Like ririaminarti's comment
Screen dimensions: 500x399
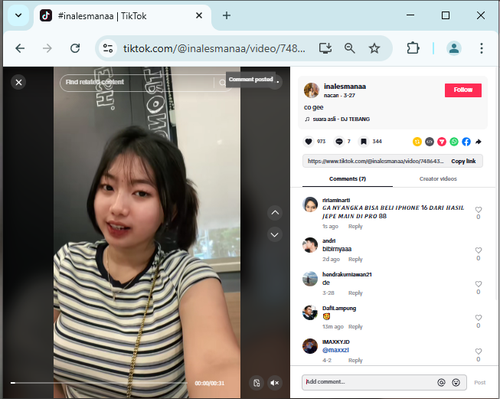(x=478, y=210)
